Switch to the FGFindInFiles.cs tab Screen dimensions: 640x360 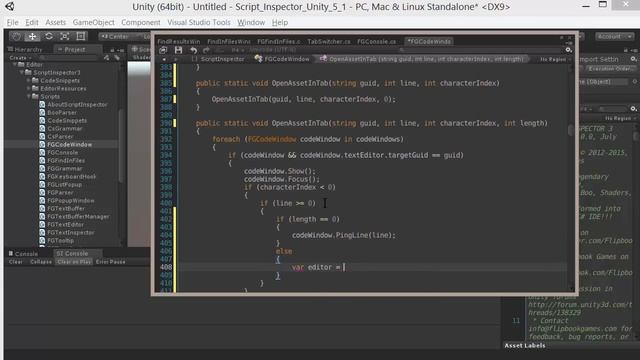pyautogui.click(x=279, y=42)
